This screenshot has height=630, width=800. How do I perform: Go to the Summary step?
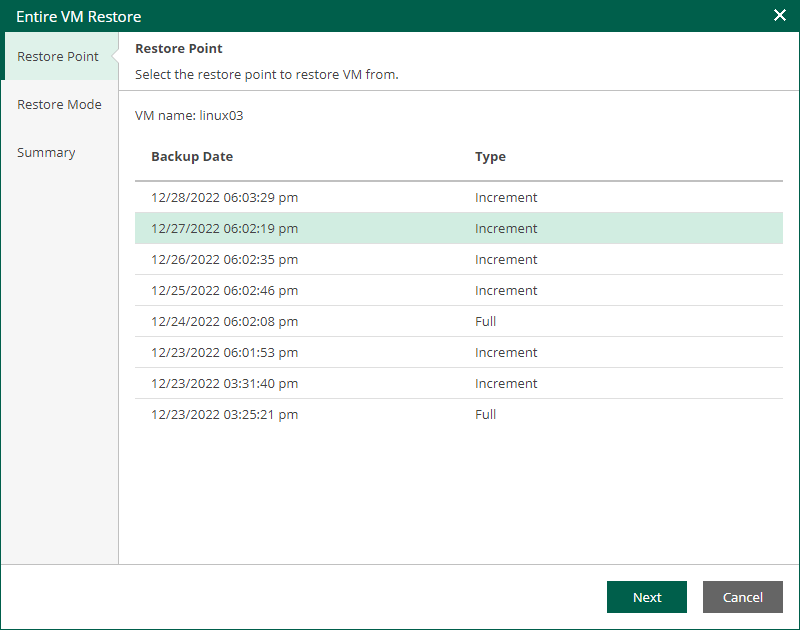click(46, 153)
